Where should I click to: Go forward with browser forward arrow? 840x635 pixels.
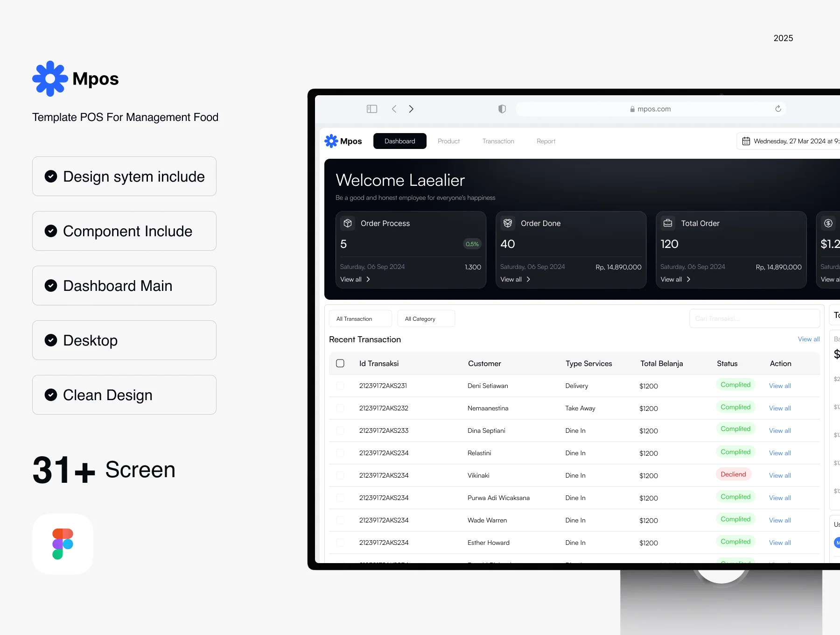tap(411, 109)
